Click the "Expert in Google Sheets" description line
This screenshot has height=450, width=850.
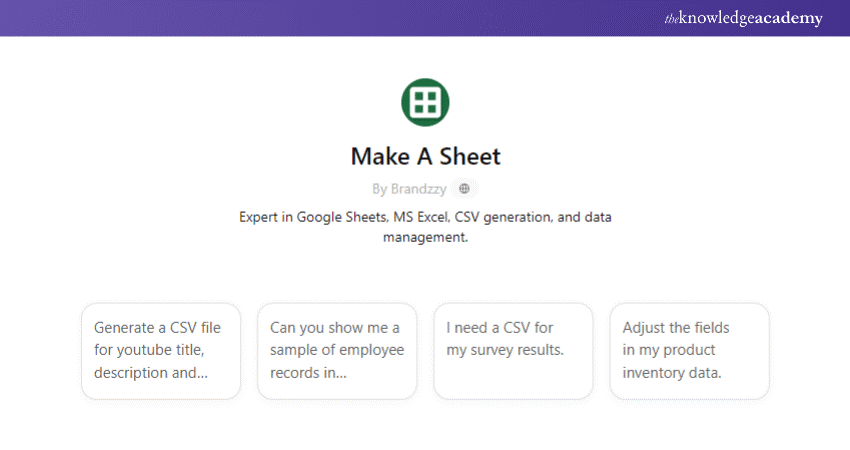point(425,216)
